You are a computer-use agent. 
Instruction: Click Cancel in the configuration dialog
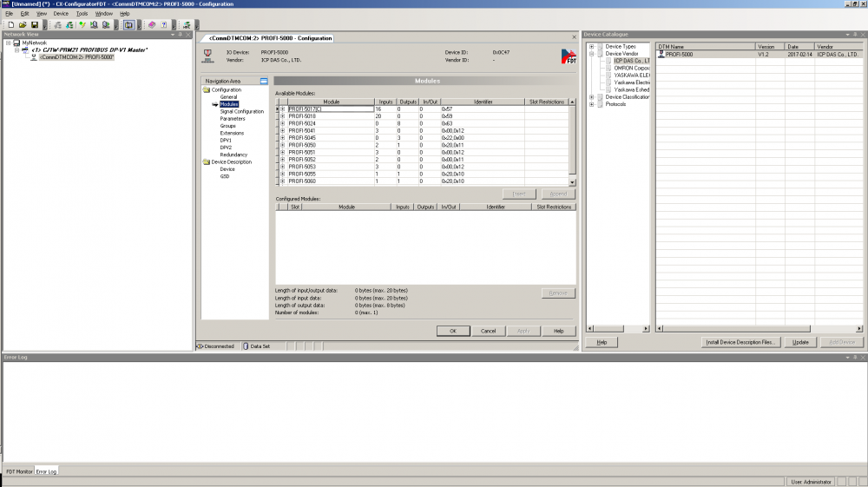[x=488, y=331]
